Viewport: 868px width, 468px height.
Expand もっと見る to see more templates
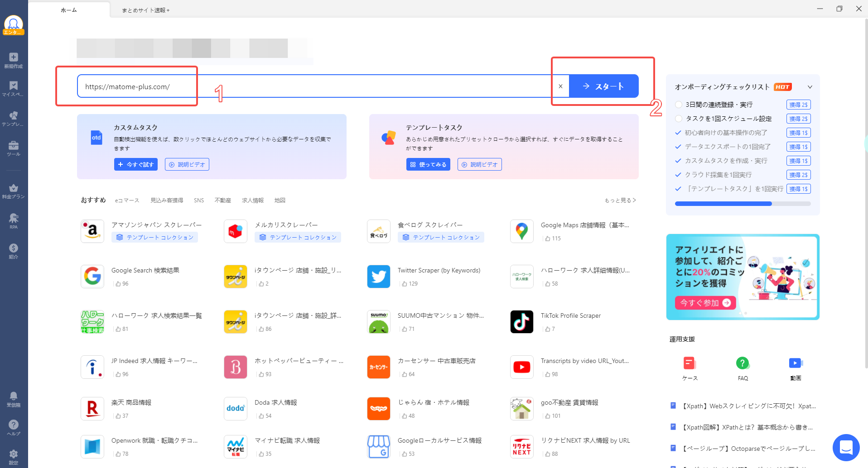click(620, 200)
